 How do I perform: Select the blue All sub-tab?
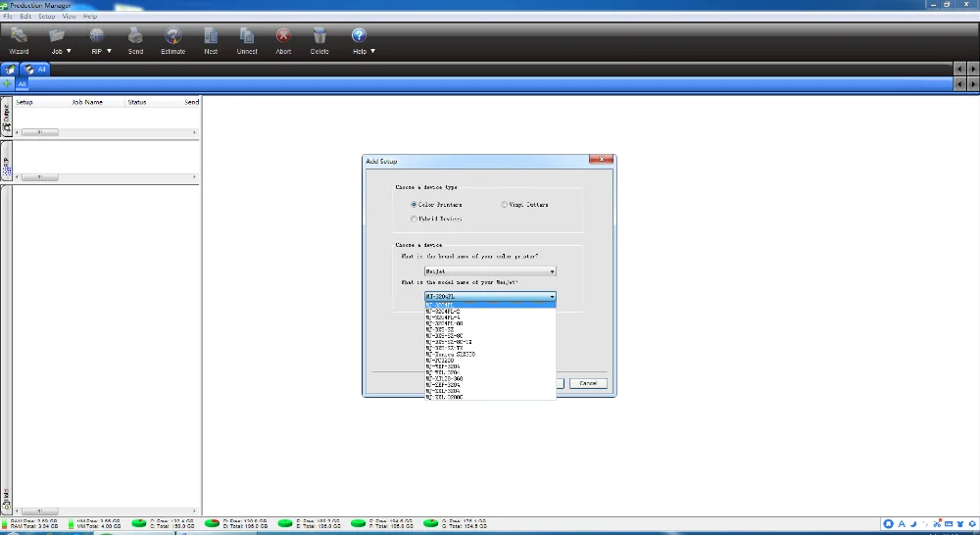[x=22, y=83]
